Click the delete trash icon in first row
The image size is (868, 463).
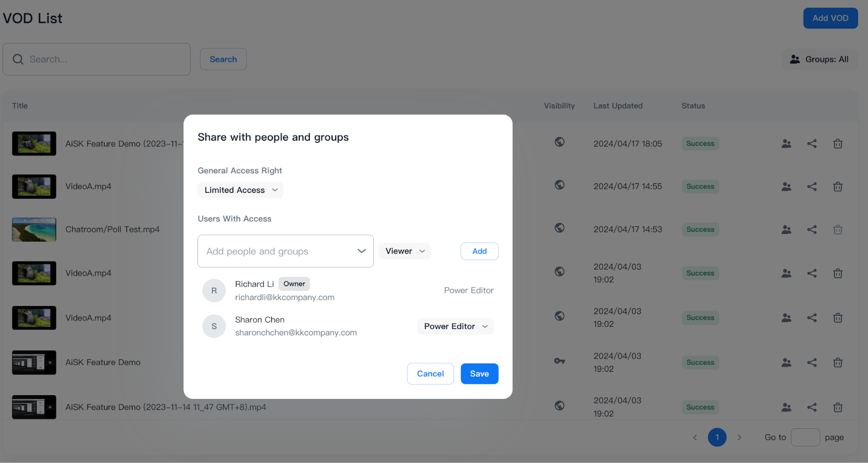pyautogui.click(x=838, y=144)
